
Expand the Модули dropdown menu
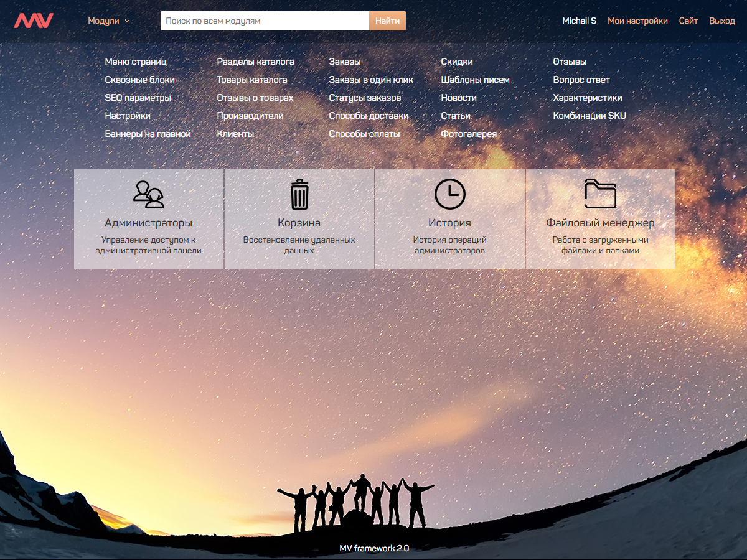tap(109, 21)
